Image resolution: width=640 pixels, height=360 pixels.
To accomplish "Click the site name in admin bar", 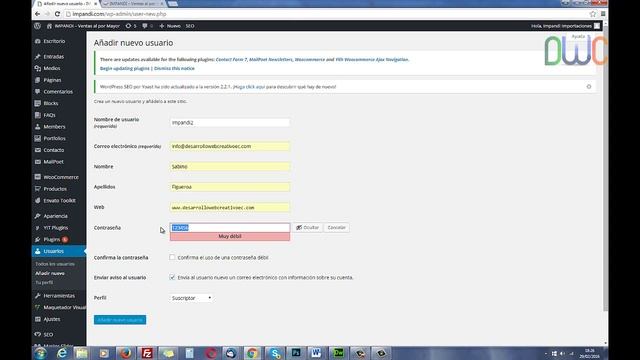I will [x=83, y=26].
